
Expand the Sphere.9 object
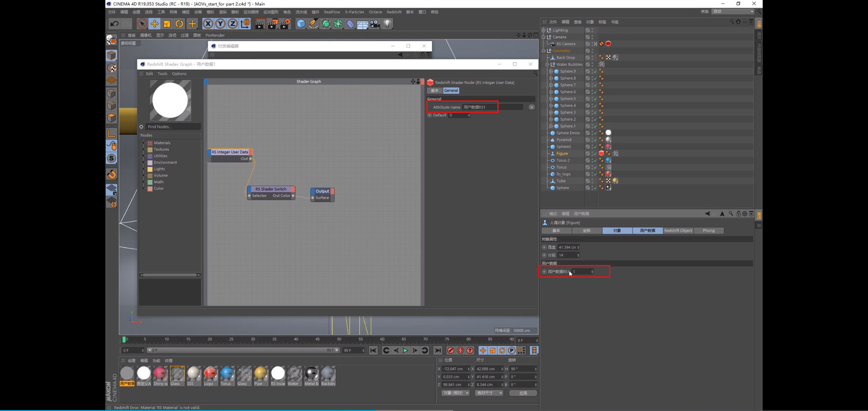pyautogui.click(x=551, y=71)
